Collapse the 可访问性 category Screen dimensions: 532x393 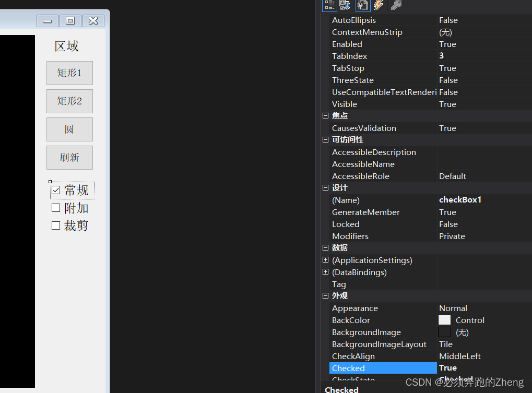(x=325, y=140)
